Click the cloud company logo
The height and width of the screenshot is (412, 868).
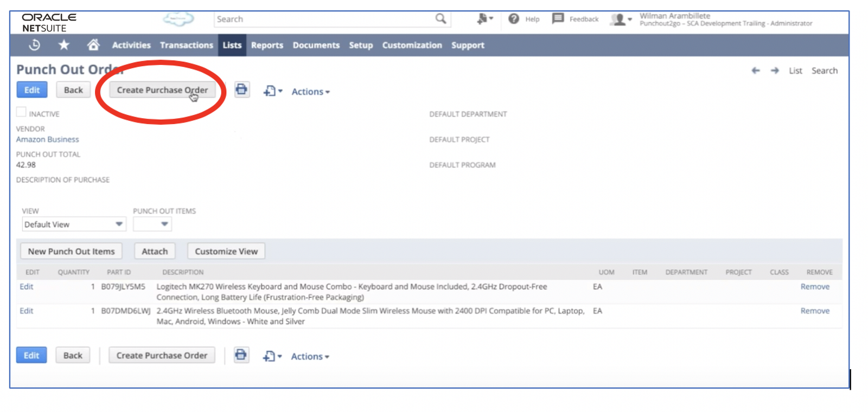178,20
